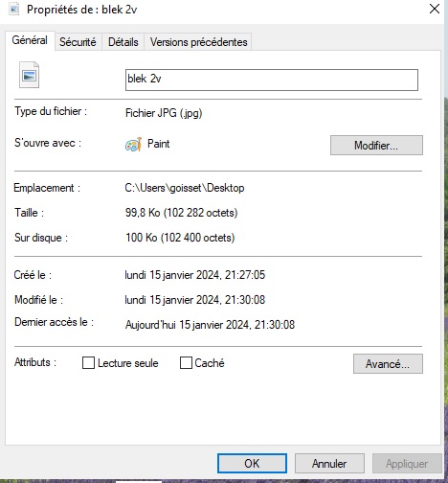Tick the Caché attribute checkbox
The image size is (448, 483).
pos(186,363)
